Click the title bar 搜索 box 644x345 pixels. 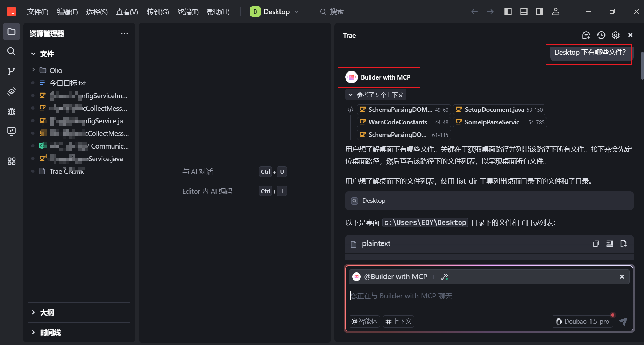point(332,12)
